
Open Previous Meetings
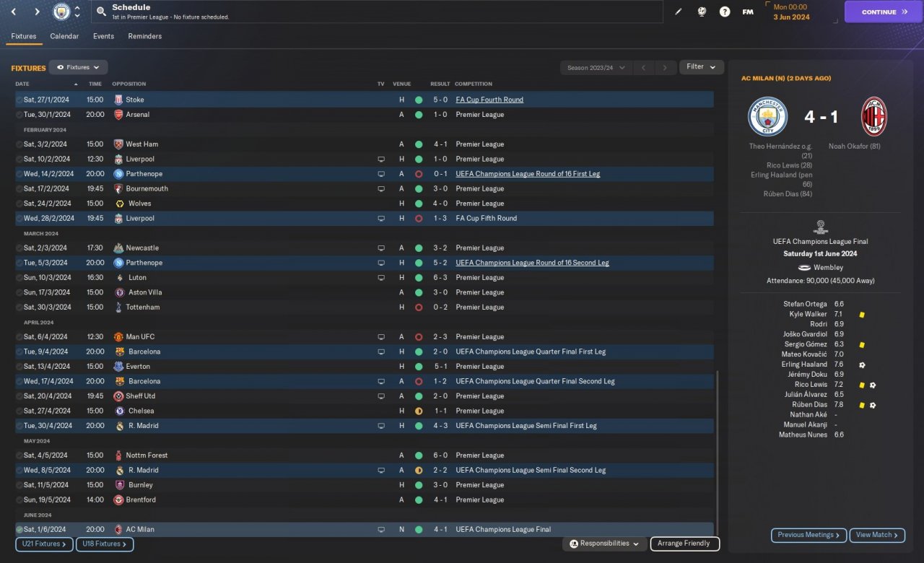[x=808, y=535]
